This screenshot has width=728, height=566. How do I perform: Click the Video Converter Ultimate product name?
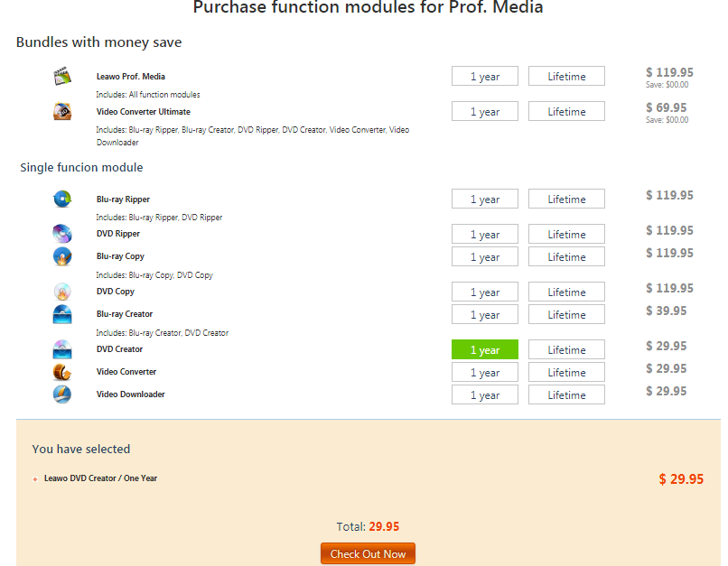pyautogui.click(x=143, y=112)
